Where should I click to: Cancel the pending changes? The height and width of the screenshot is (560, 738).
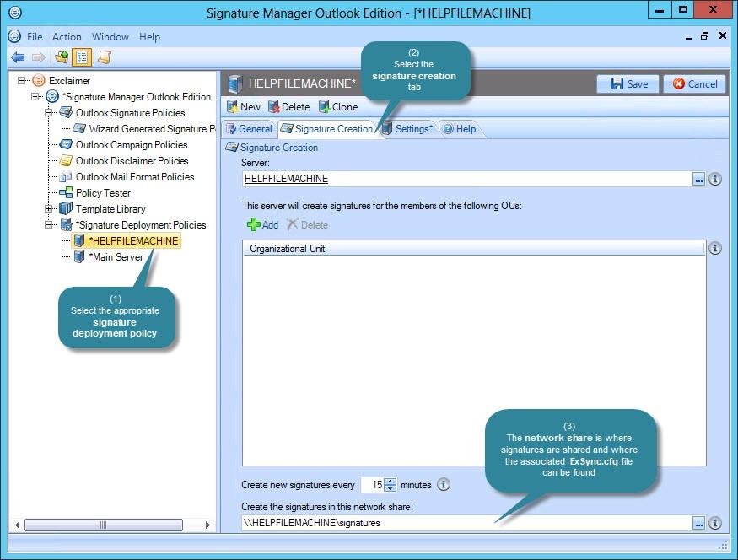(x=695, y=84)
